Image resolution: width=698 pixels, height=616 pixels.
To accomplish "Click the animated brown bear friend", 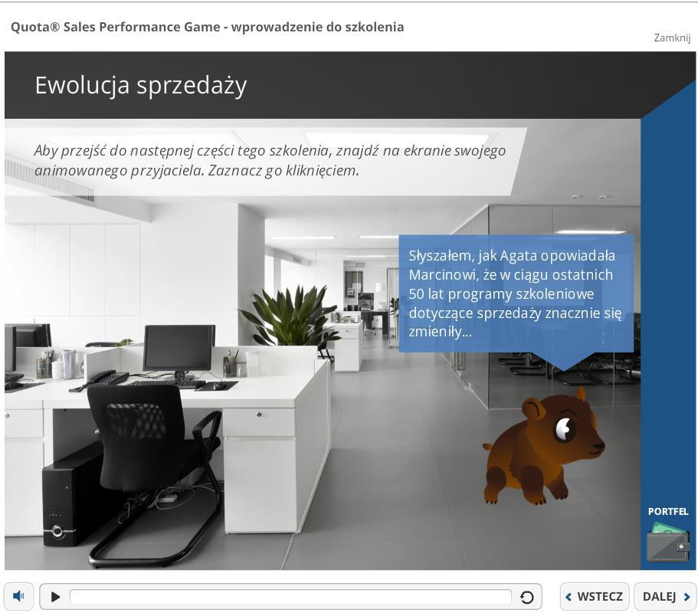I will (543, 447).
